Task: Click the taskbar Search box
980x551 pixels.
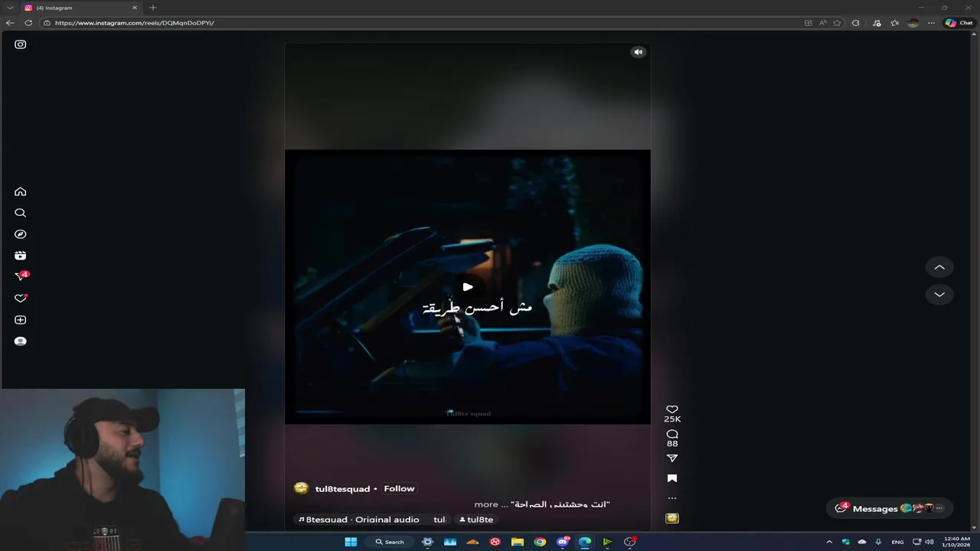Action: pos(390,542)
